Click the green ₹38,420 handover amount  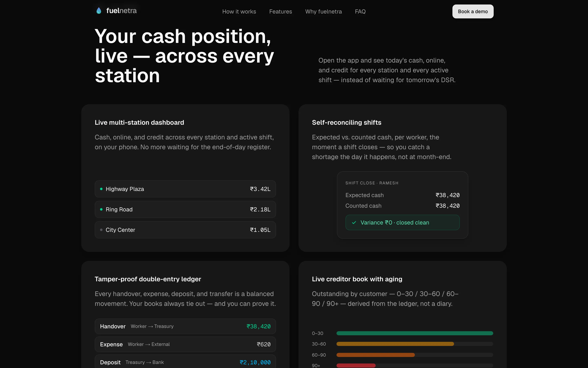(x=258, y=326)
